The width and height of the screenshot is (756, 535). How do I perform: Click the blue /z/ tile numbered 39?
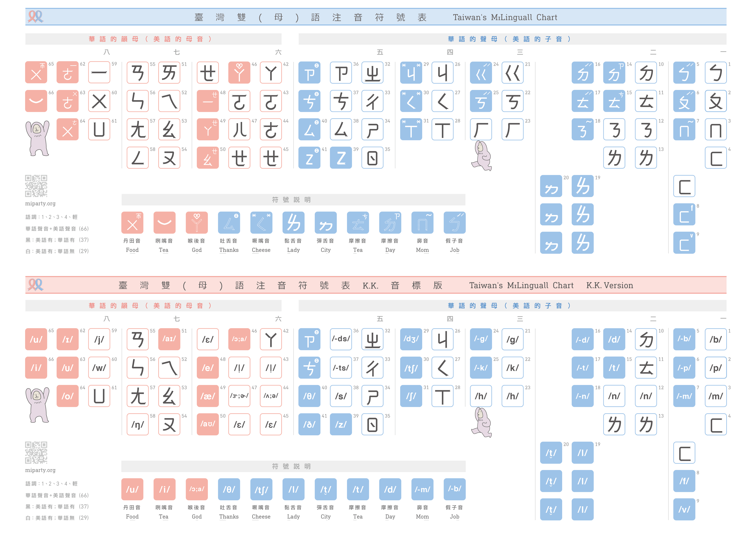(x=341, y=424)
